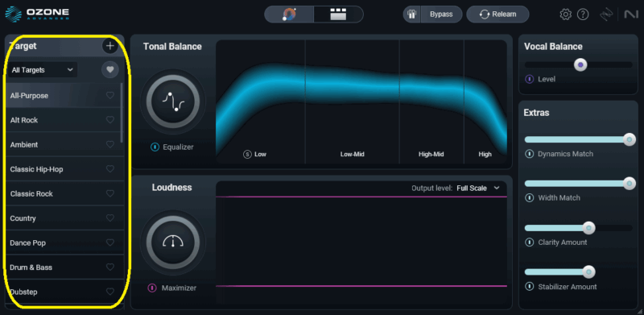Select the Alt Rock target
Screen dimensions: 644x315
[64, 120]
